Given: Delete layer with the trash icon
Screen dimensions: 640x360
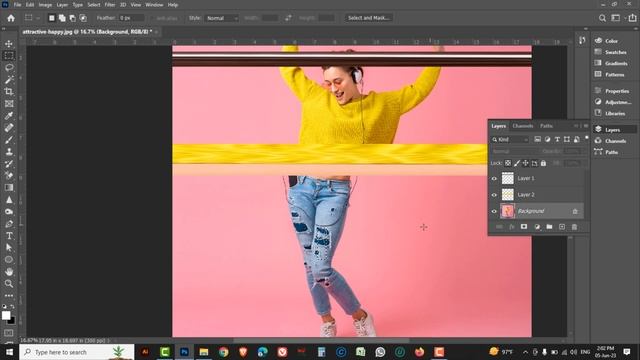Looking at the screenshot, I should pyautogui.click(x=574, y=227).
